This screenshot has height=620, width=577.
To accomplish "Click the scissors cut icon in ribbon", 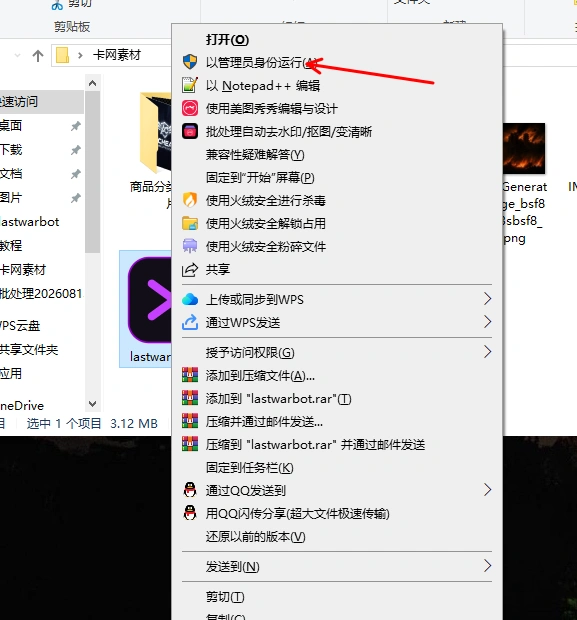I will (58, 5).
